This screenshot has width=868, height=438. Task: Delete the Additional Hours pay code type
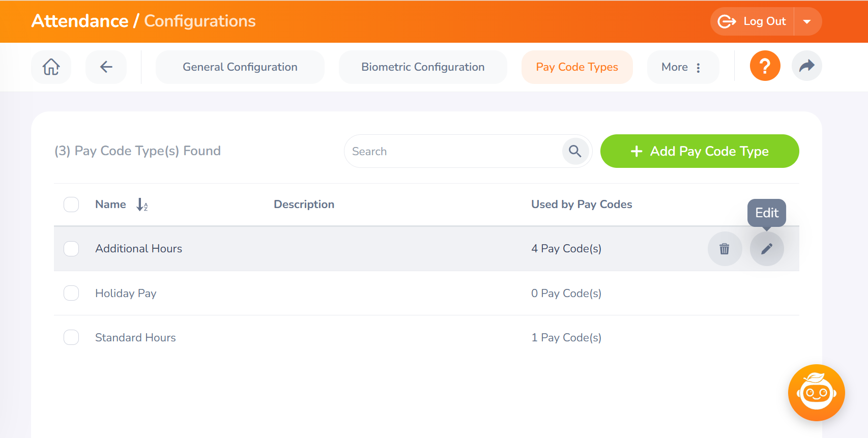pos(725,249)
